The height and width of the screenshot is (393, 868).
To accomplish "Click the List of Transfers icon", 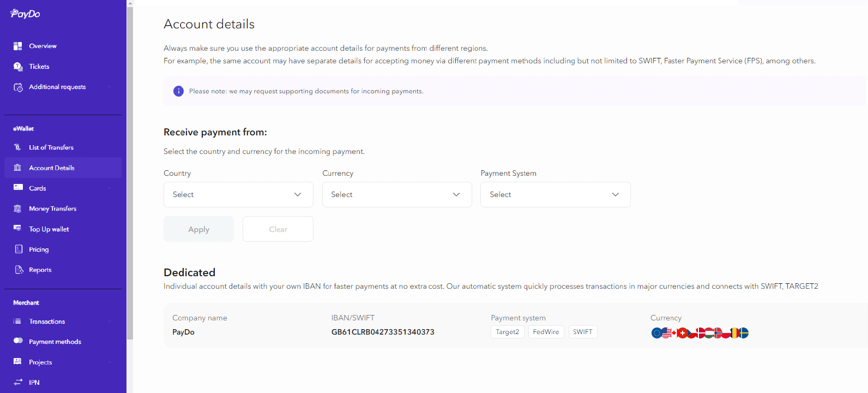I will [x=18, y=147].
